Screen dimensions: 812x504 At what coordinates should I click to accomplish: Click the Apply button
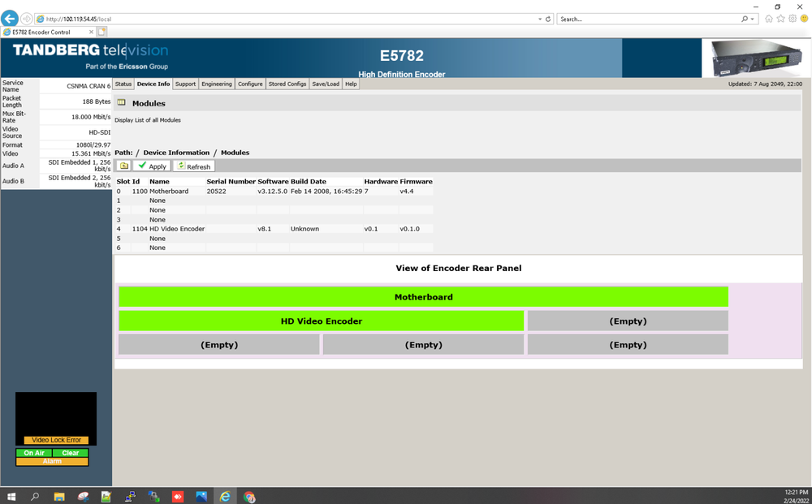[x=153, y=166]
